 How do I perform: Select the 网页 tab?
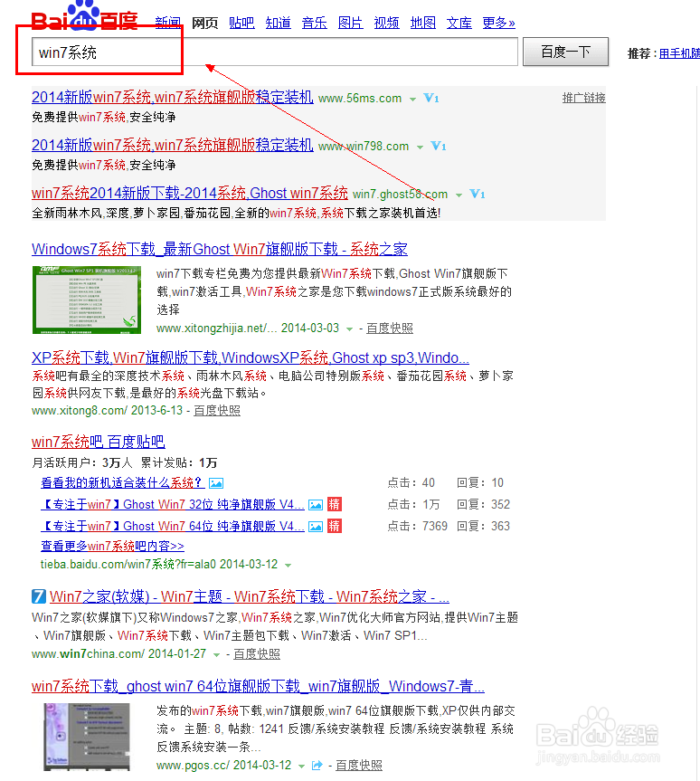pyautogui.click(x=205, y=23)
